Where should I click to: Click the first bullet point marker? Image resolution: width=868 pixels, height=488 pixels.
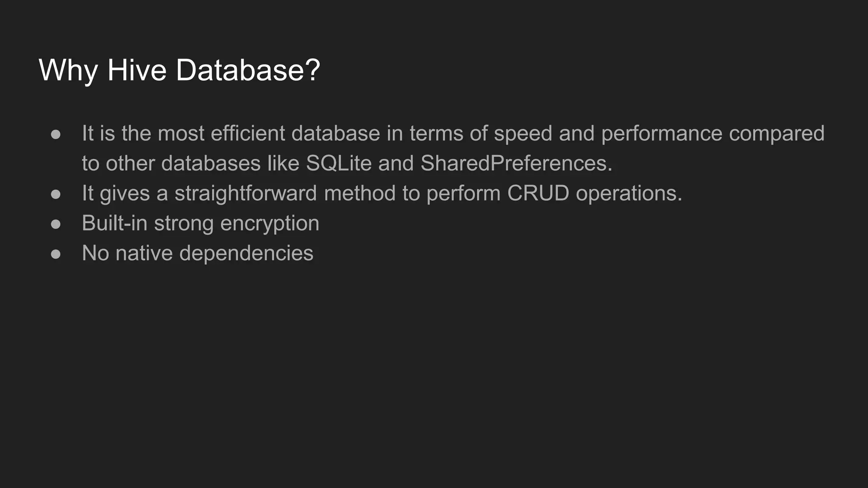tap(56, 134)
